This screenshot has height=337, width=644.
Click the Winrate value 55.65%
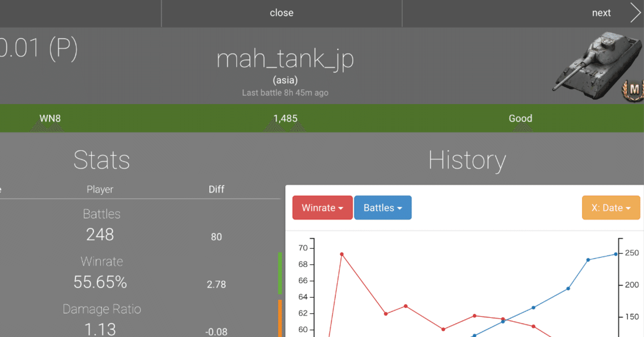coord(100,282)
